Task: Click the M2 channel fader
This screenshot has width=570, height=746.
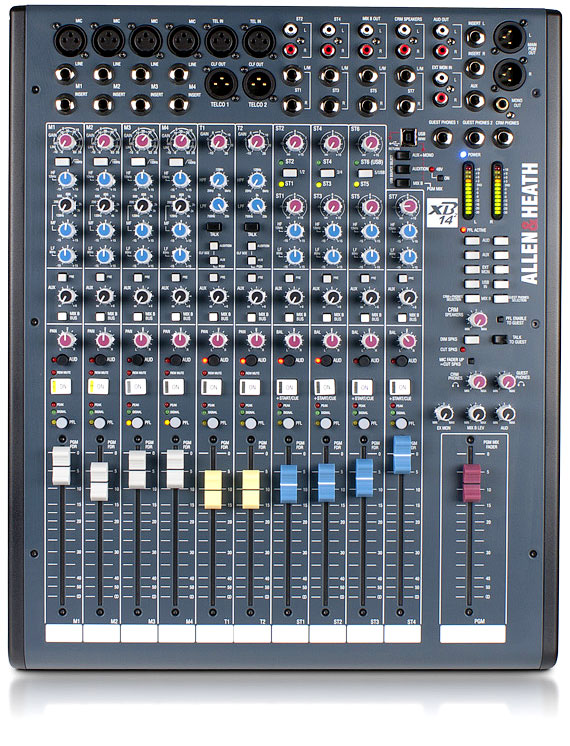Action: coord(99,481)
